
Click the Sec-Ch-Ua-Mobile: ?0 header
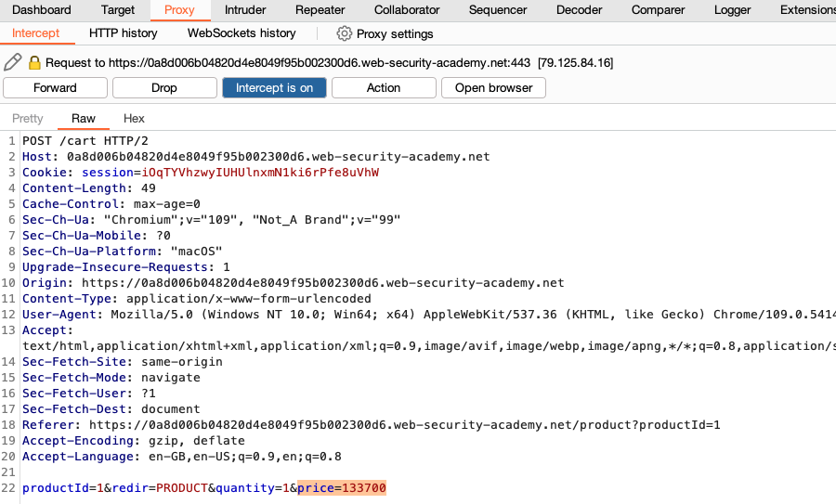97,236
